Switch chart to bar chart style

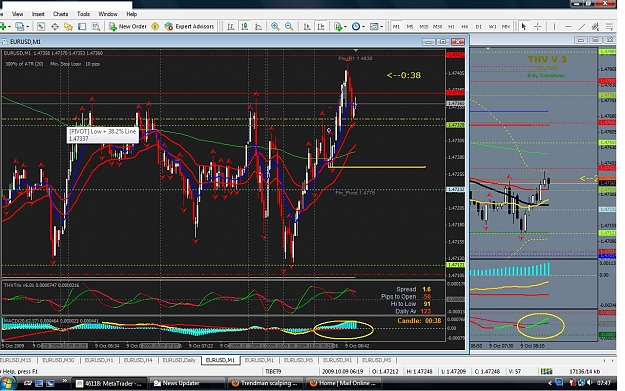click(231, 27)
